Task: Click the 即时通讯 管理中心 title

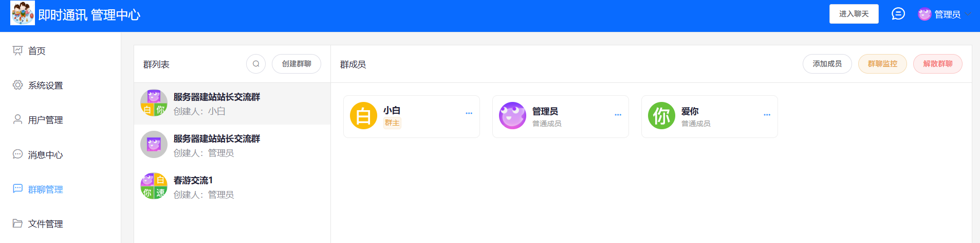Action: click(89, 15)
